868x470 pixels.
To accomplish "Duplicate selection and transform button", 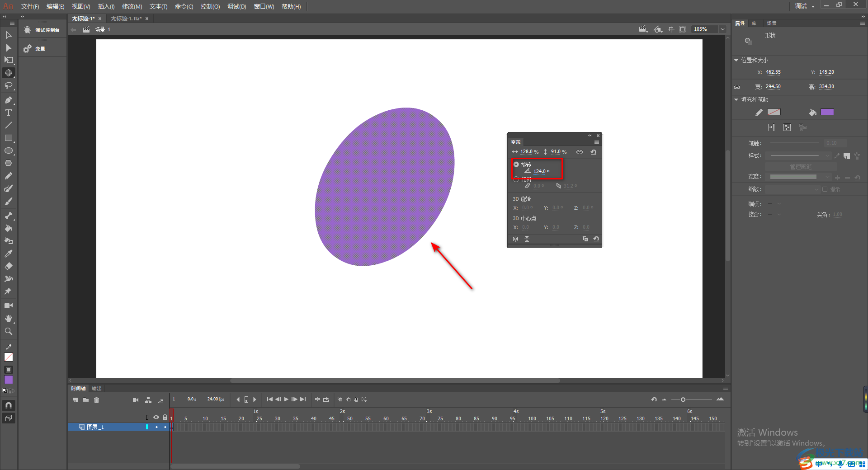I will 585,239.
